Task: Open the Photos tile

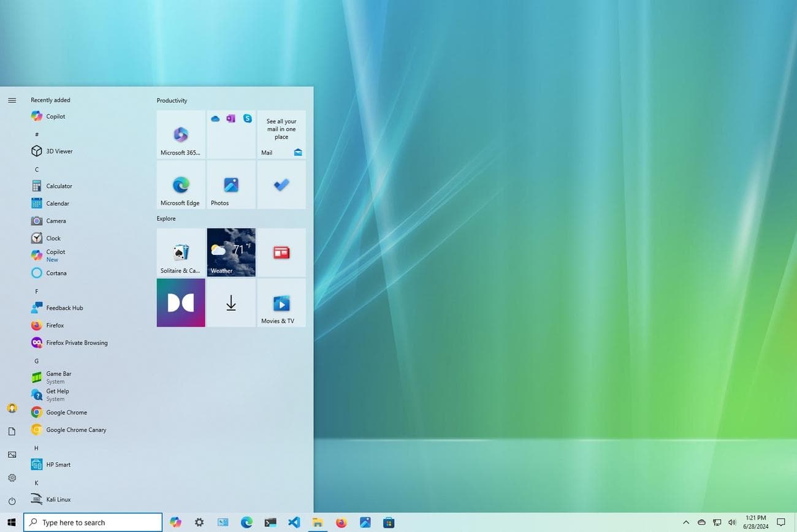Action: point(231,185)
